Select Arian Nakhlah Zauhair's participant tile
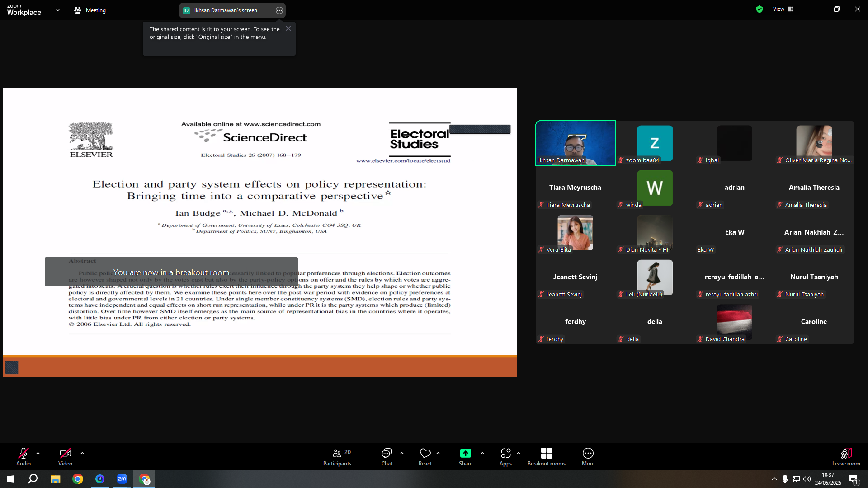The image size is (868, 488). coord(814,232)
